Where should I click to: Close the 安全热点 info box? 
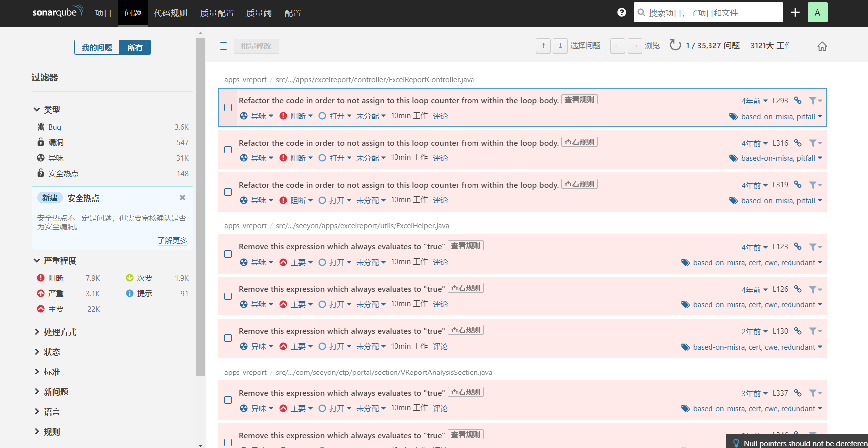[x=182, y=198]
